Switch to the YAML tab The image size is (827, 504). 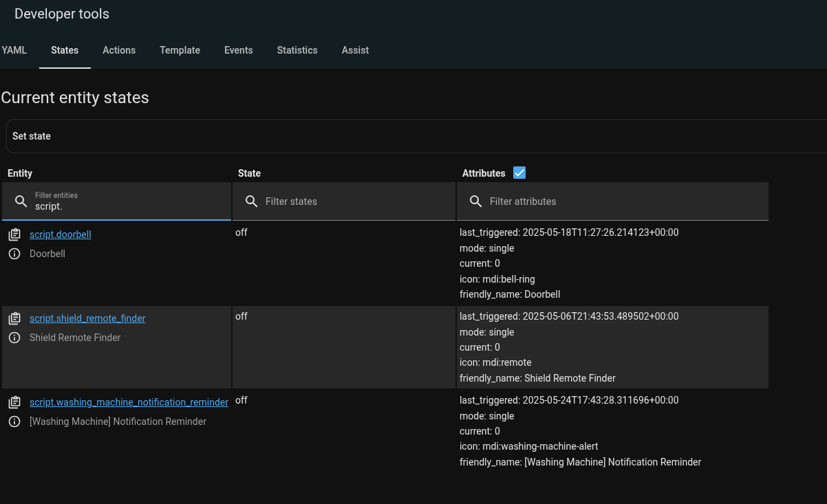click(14, 50)
